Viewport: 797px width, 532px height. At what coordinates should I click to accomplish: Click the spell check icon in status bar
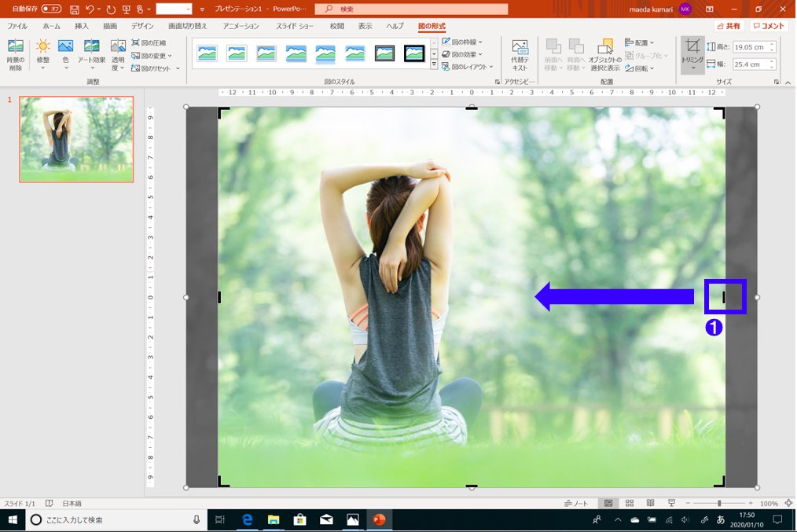pyautogui.click(x=50, y=503)
